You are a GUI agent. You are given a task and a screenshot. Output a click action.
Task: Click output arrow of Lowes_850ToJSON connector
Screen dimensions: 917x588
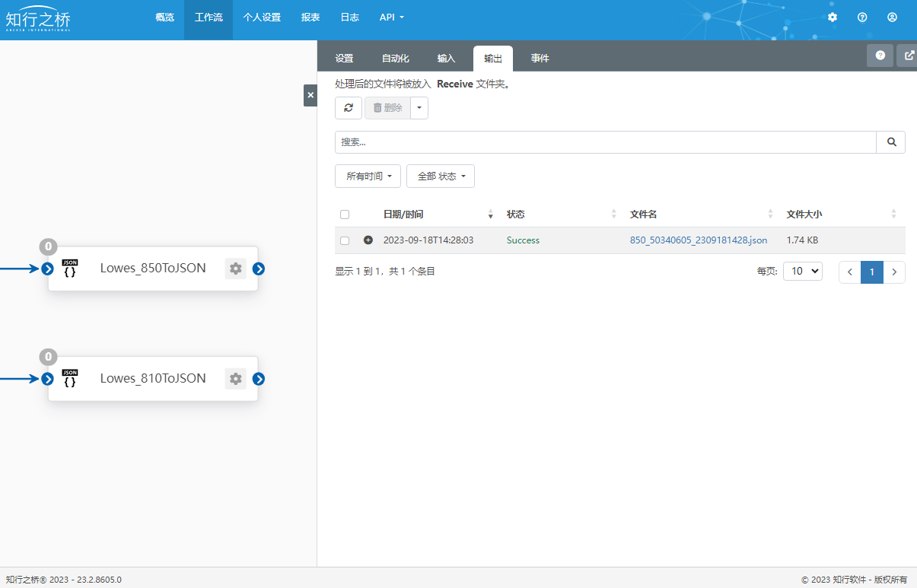(x=259, y=269)
